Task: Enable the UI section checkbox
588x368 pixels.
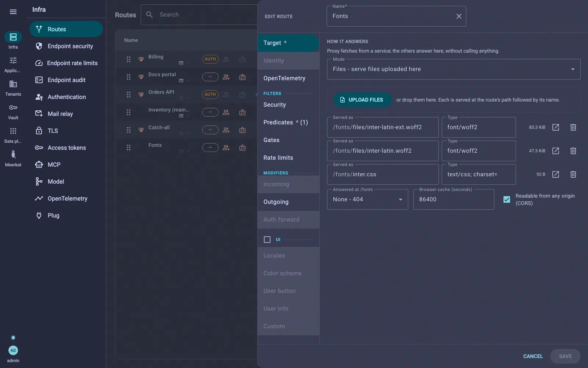Action: (x=267, y=240)
